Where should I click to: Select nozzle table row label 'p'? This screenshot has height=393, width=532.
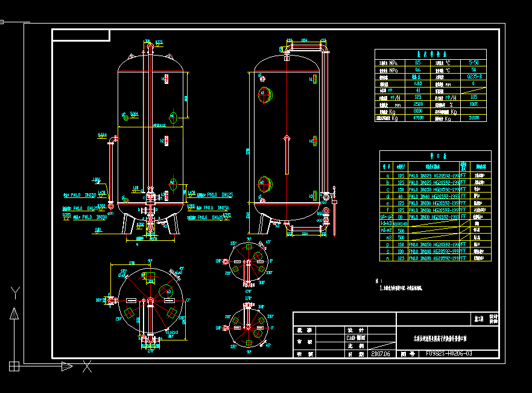pyautogui.click(x=387, y=244)
